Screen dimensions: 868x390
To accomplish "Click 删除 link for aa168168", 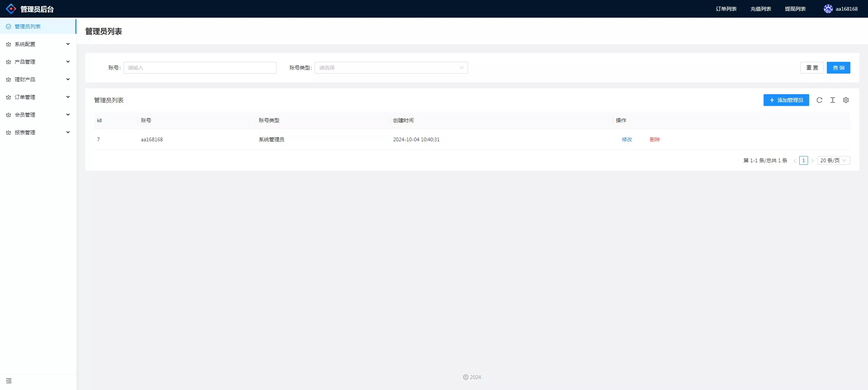I will click(x=654, y=139).
